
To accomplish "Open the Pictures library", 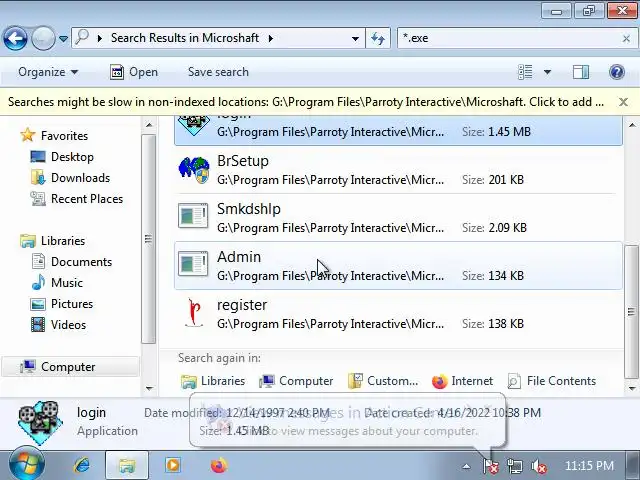I will [71, 304].
